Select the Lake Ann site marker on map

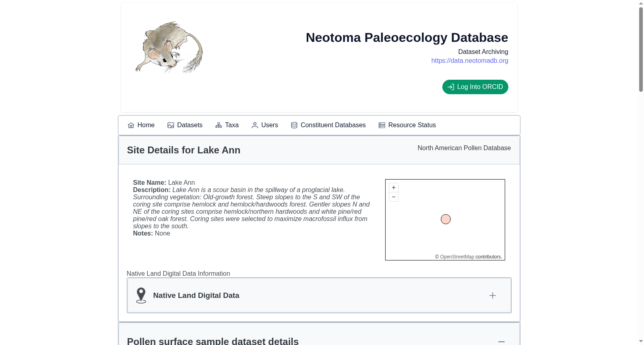click(x=446, y=219)
